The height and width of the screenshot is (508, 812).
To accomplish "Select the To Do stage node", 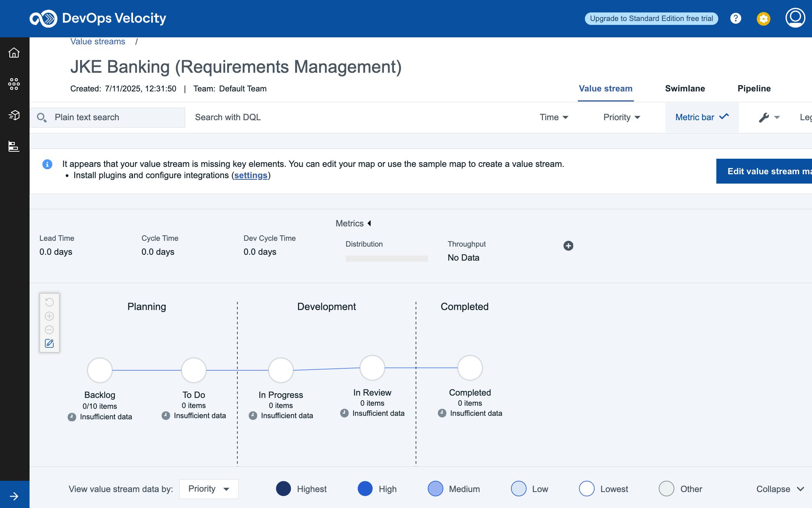I will pos(194,370).
